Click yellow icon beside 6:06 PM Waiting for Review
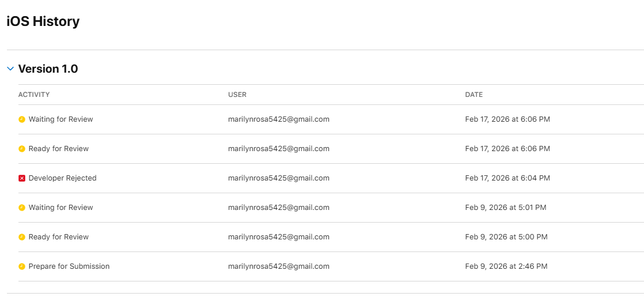 pyautogui.click(x=22, y=119)
